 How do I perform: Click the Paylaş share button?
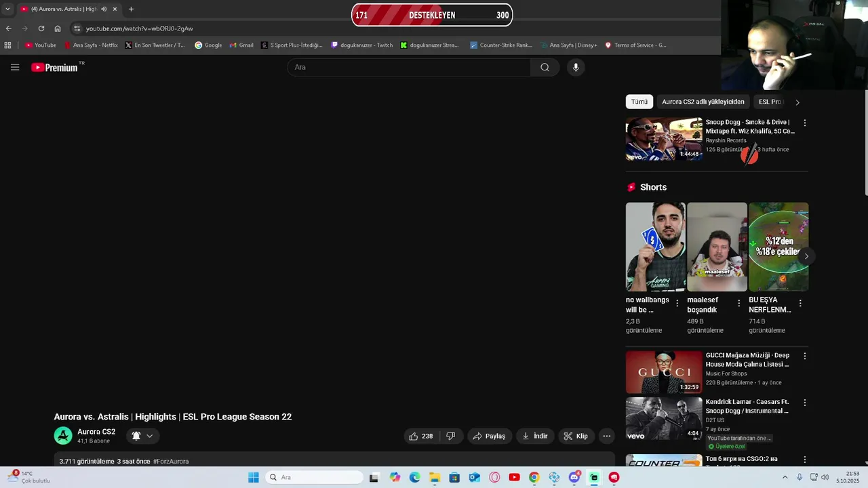pyautogui.click(x=489, y=436)
